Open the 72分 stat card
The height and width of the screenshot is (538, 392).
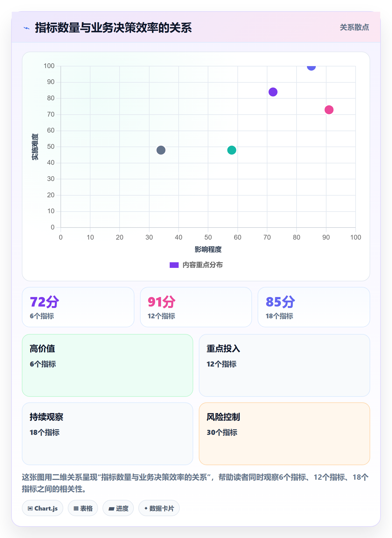tap(78, 307)
